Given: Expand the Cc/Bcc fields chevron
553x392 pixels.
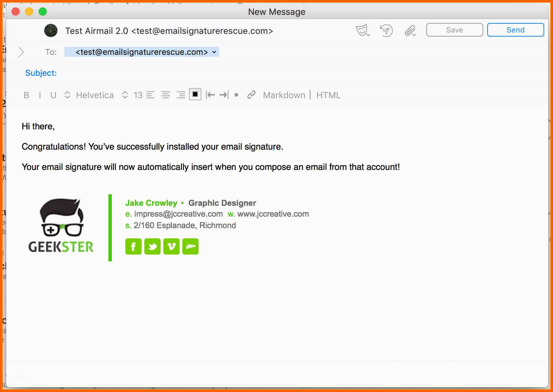Looking at the screenshot, I should (21, 52).
